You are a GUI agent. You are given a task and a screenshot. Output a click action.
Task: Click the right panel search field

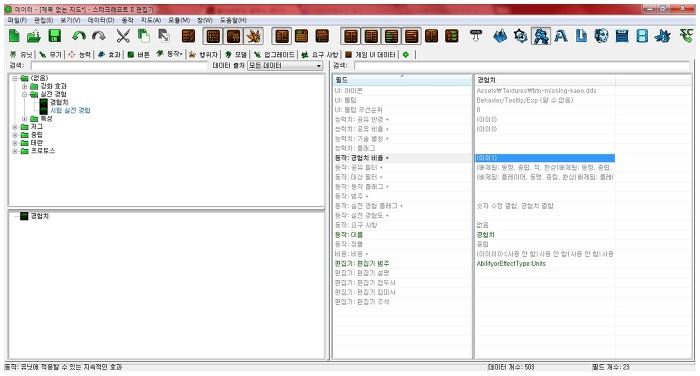[522, 66]
